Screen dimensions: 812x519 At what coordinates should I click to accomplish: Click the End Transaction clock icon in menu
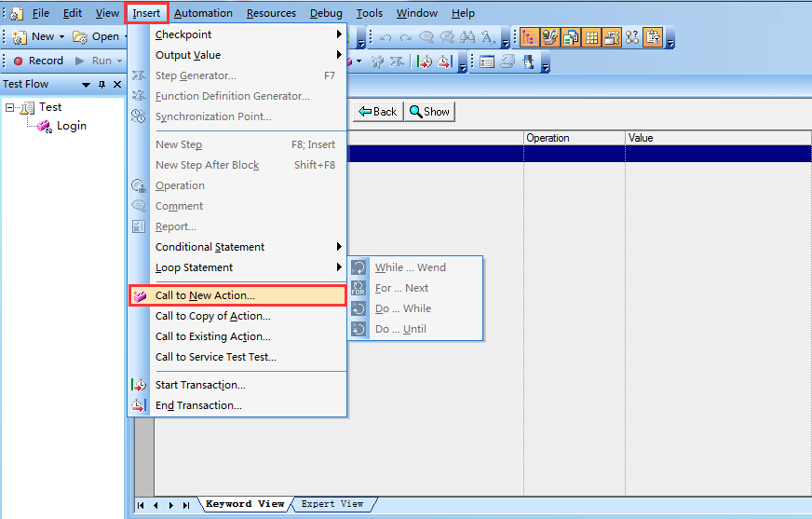pos(138,405)
